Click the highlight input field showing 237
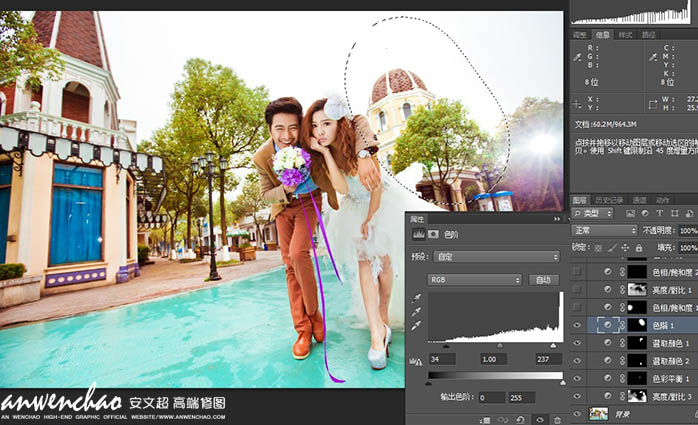This screenshot has height=425, width=698. pyautogui.click(x=548, y=359)
